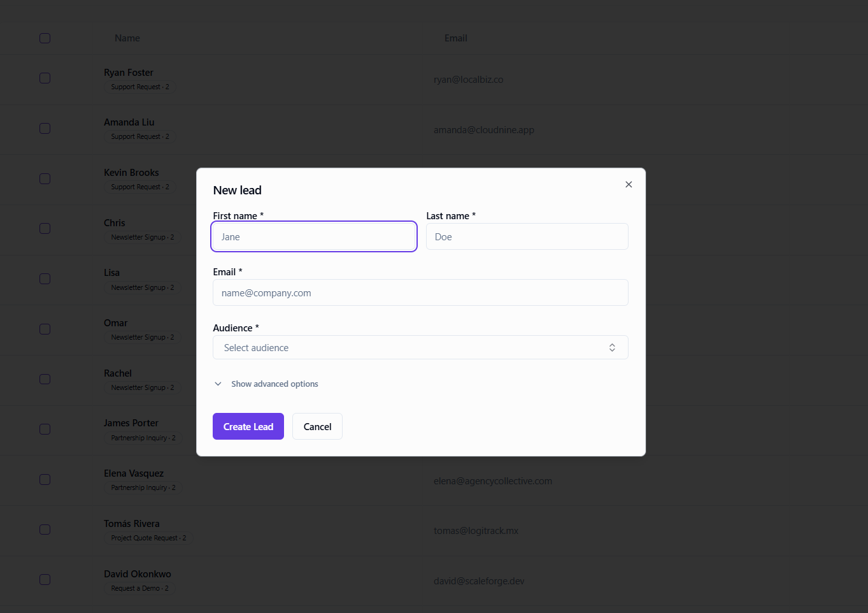Check the Rachel row checkbox
Image resolution: width=868 pixels, height=613 pixels.
click(45, 379)
